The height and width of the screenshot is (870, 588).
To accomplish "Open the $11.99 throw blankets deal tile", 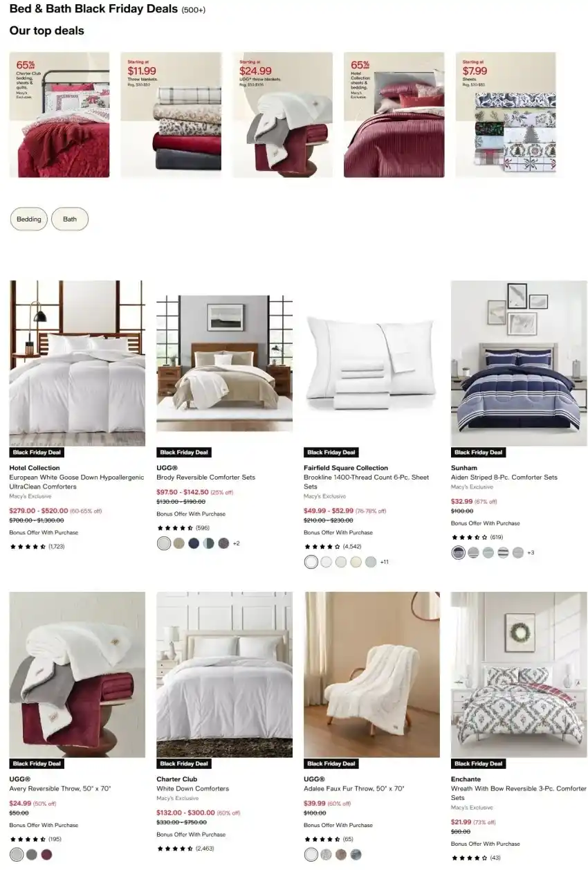I will 171,115.
